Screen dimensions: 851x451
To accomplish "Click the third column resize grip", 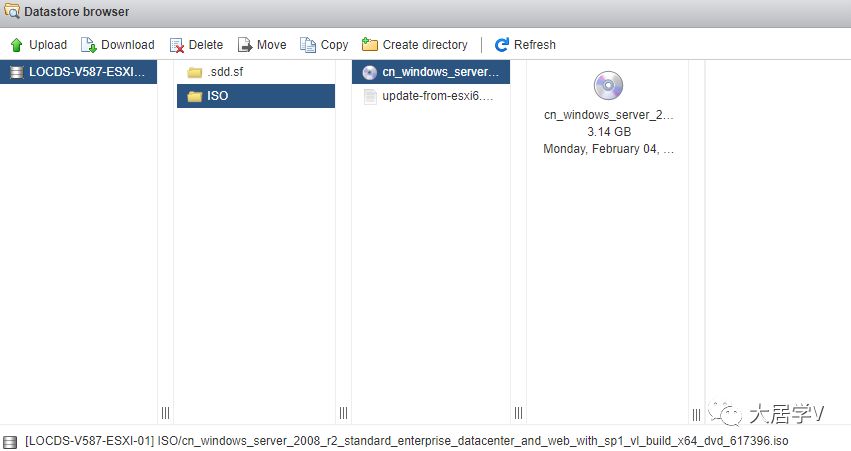I will point(518,413).
